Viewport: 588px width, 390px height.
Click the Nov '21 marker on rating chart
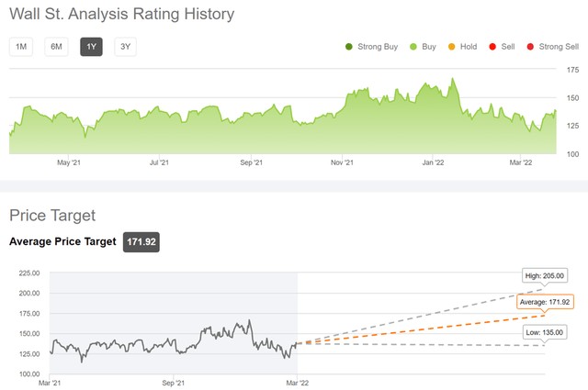(343, 162)
